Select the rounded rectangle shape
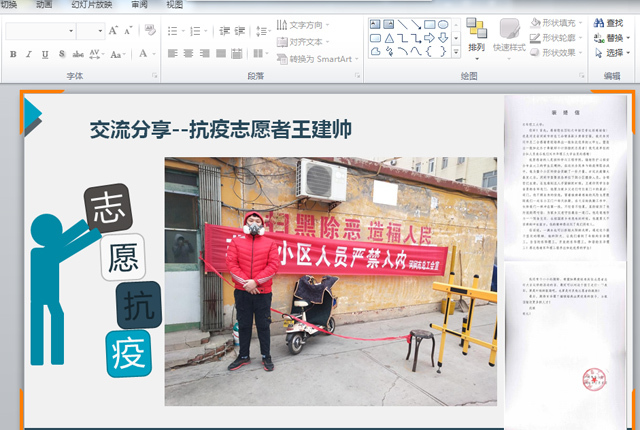Image resolution: width=640 pixels, height=430 pixels. point(375,38)
